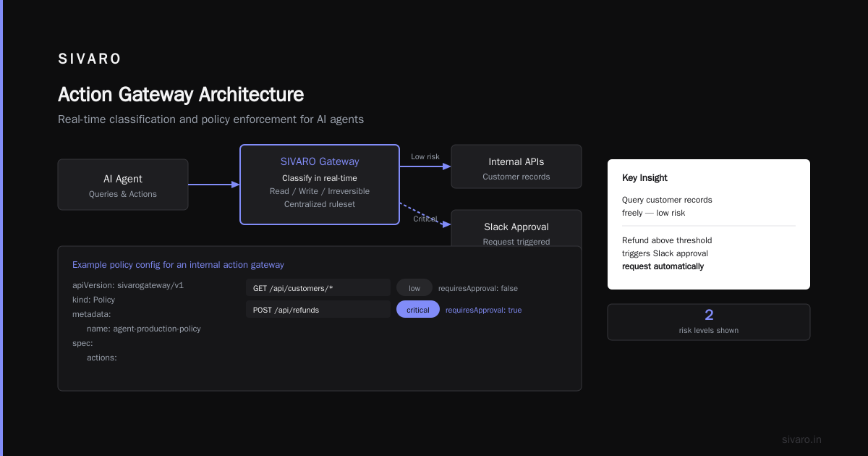Image resolution: width=868 pixels, height=456 pixels.
Task: Click 'Customer records' under Internal APIs
Action: tap(516, 177)
